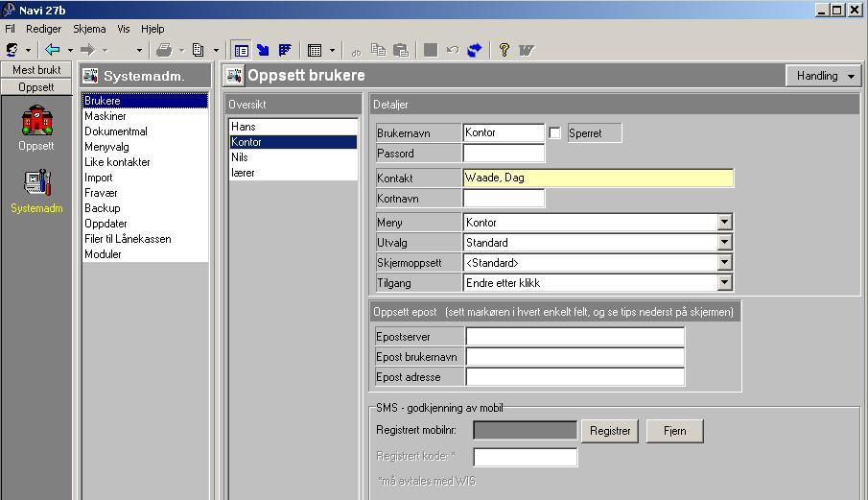Image resolution: width=868 pixels, height=500 pixels.
Task: Click the paste clipboard icon
Action: [x=401, y=50]
